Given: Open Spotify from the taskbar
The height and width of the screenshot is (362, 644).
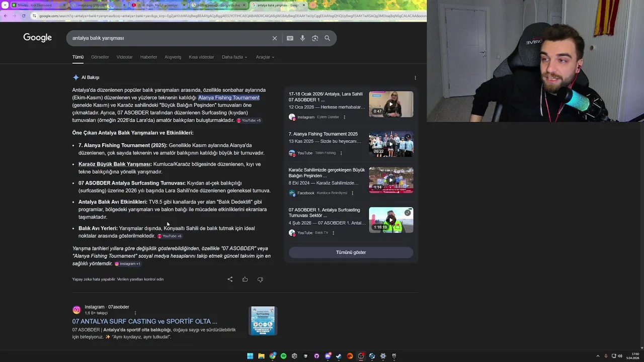Looking at the screenshot, I should (283, 356).
